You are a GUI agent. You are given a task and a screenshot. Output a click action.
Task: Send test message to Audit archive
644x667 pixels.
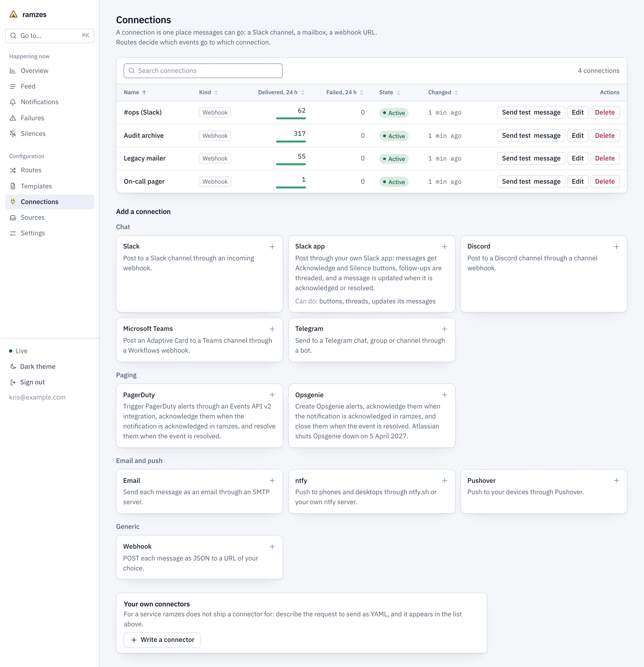[x=531, y=135]
